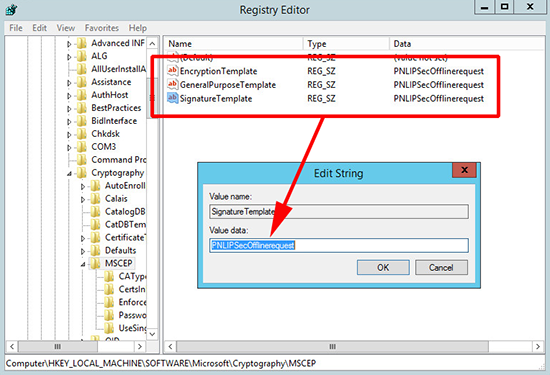Open the Edit menu

click(40, 28)
